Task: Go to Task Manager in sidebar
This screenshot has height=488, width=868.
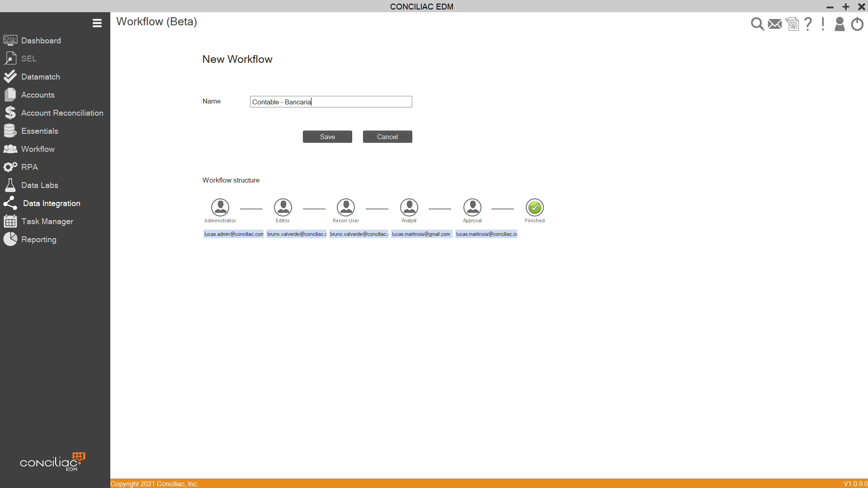Action: pos(47,221)
